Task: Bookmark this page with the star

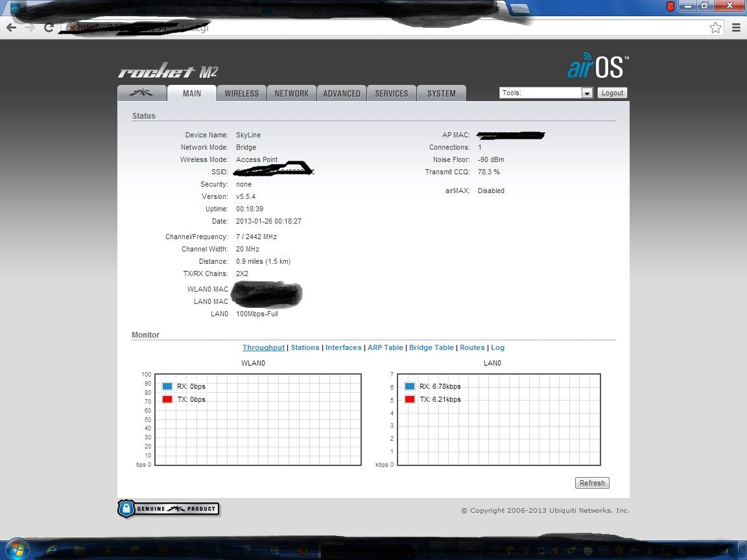Action: point(715,28)
